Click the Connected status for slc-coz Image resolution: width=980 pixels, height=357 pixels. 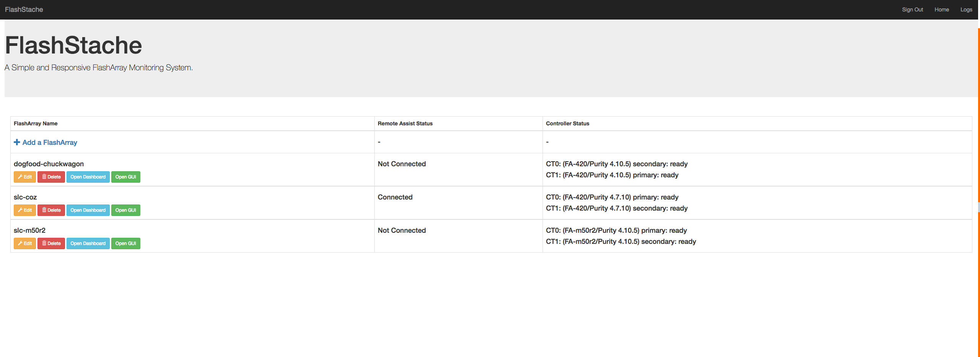pyautogui.click(x=395, y=197)
